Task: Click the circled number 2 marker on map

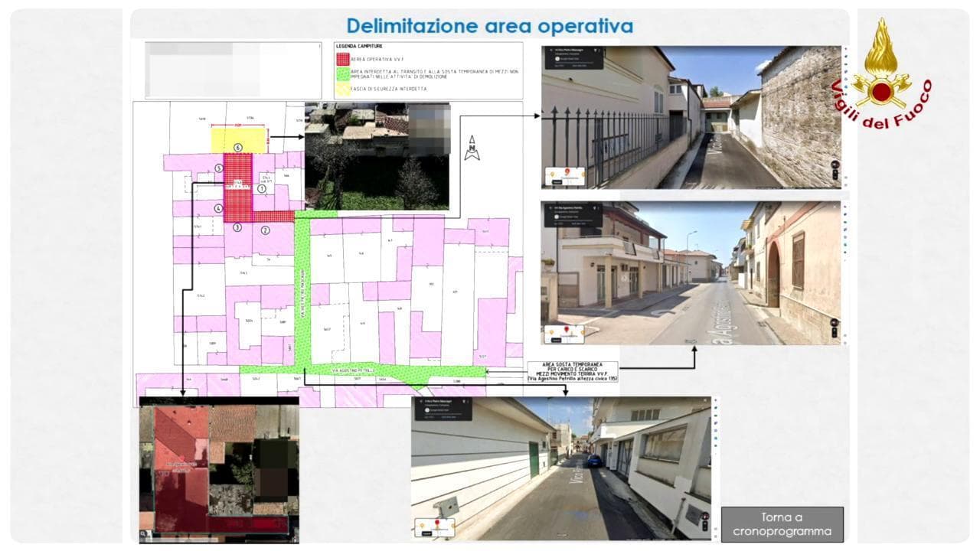Action: click(266, 230)
